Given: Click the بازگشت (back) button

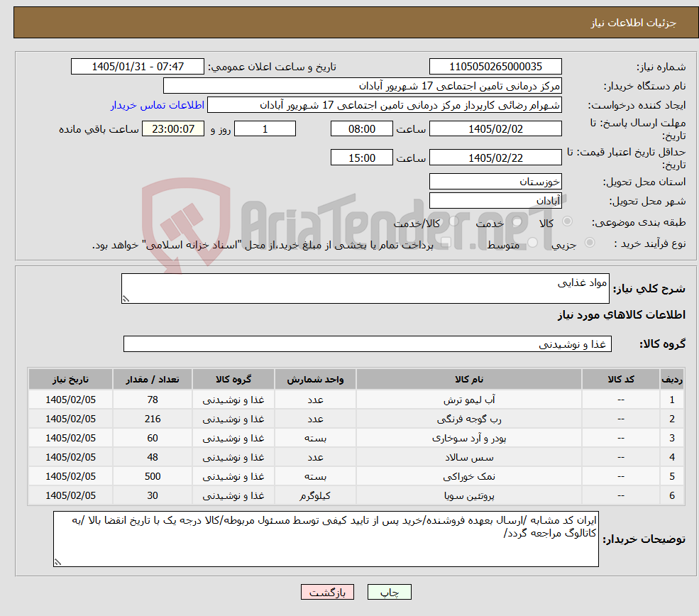Looking at the screenshot, I should coord(327,592).
